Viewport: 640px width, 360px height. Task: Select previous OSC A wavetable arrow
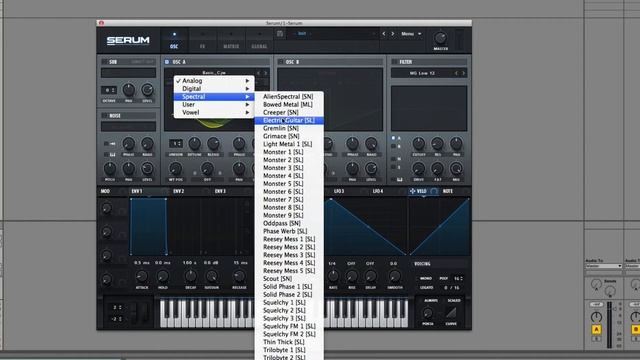point(258,73)
